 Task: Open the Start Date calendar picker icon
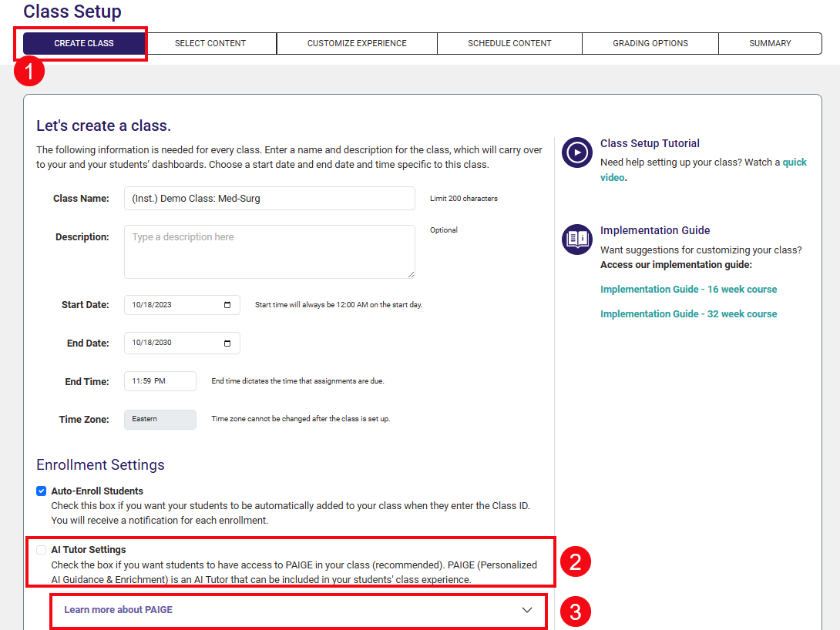coord(227,305)
